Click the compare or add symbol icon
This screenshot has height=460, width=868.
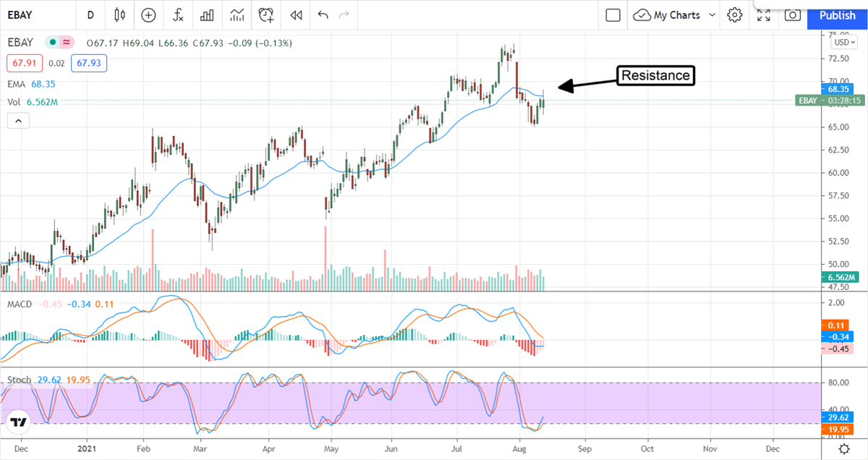[x=148, y=14]
